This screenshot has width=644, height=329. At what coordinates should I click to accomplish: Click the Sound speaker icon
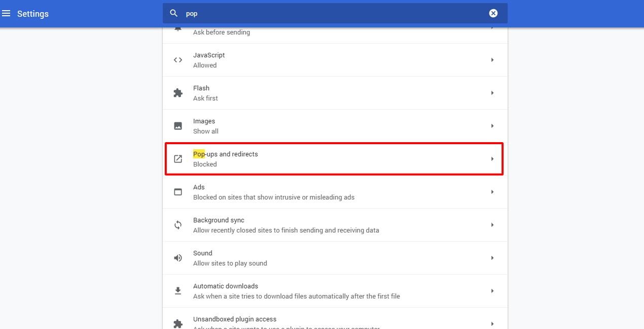(178, 257)
